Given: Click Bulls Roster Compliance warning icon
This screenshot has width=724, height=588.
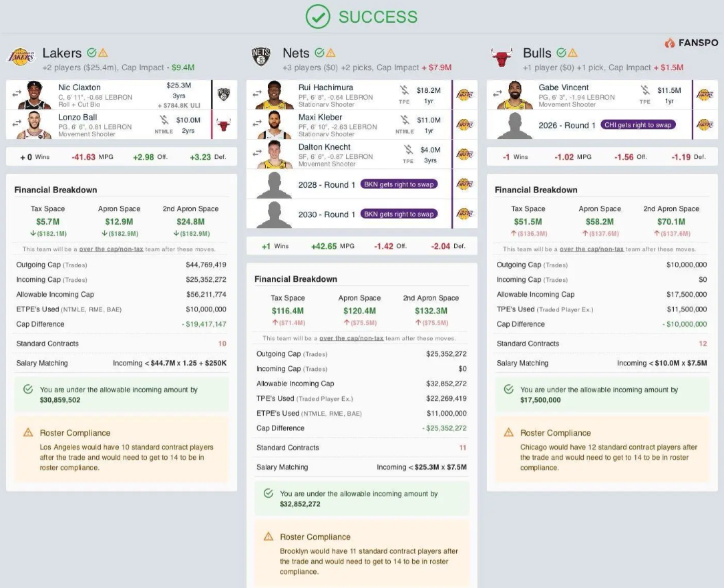Looking at the screenshot, I should 509,433.
